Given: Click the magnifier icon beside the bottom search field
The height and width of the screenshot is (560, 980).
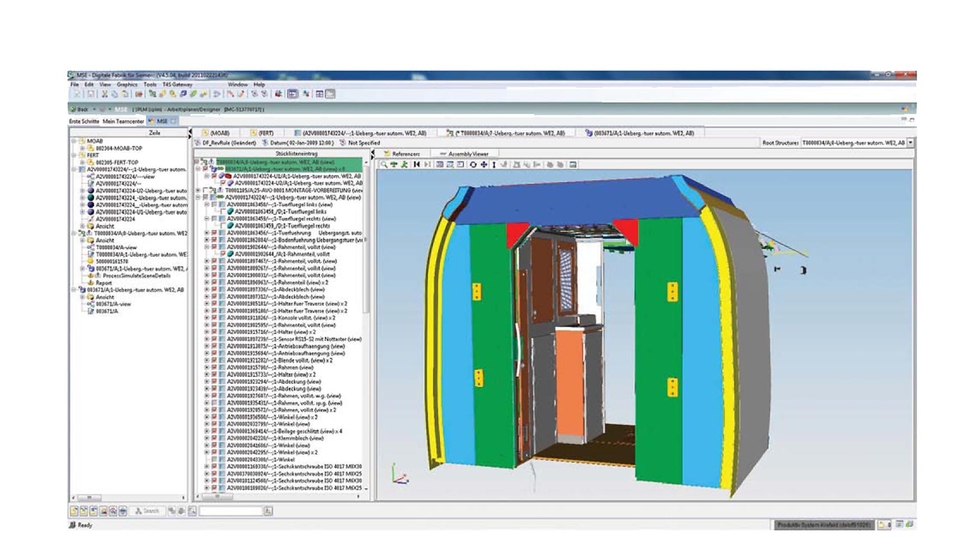Looking at the screenshot, I should pos(268,511).
